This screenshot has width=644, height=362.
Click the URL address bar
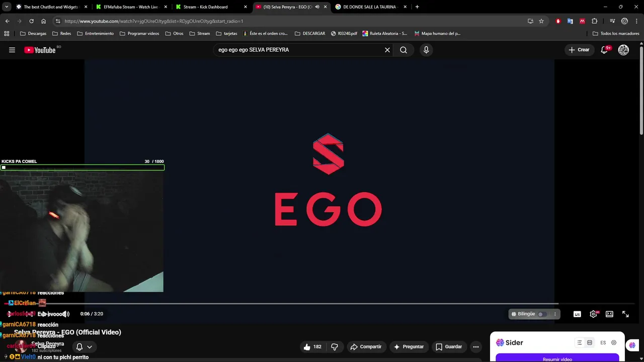(292, 21)
